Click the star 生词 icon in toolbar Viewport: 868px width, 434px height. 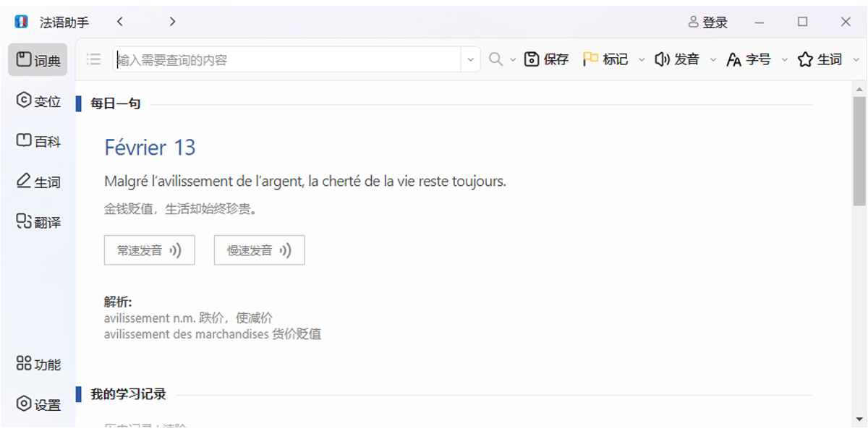pos(805,59)
